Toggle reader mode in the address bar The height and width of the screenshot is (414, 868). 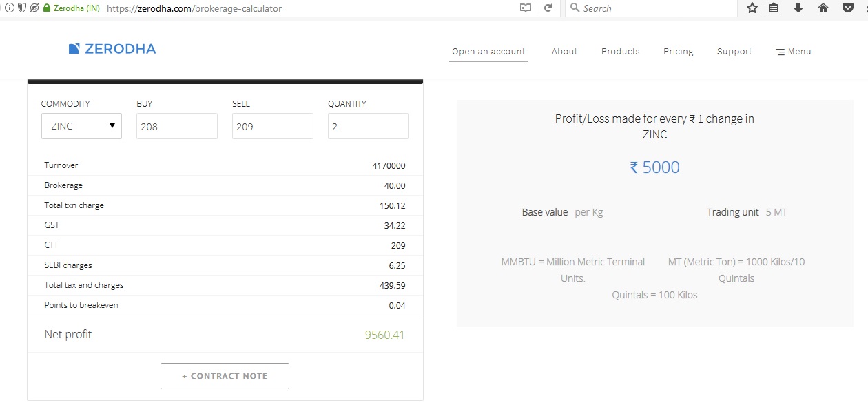[524, 8]
